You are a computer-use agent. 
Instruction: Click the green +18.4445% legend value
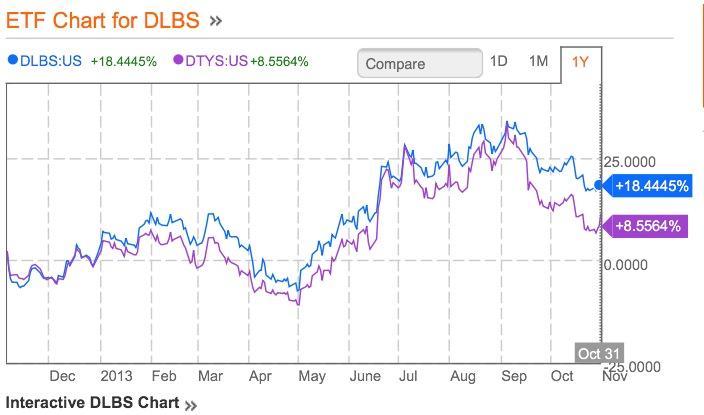123,61
